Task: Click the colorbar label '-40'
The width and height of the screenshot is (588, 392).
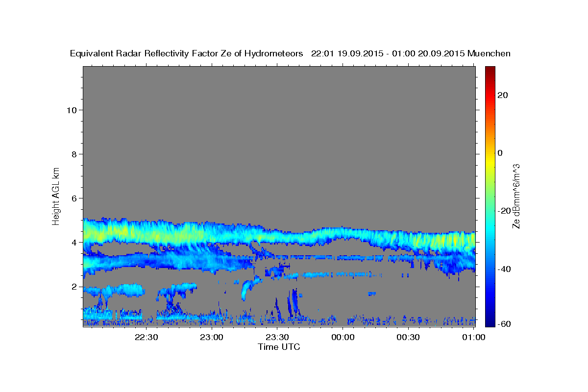Action: pos(505,269)
